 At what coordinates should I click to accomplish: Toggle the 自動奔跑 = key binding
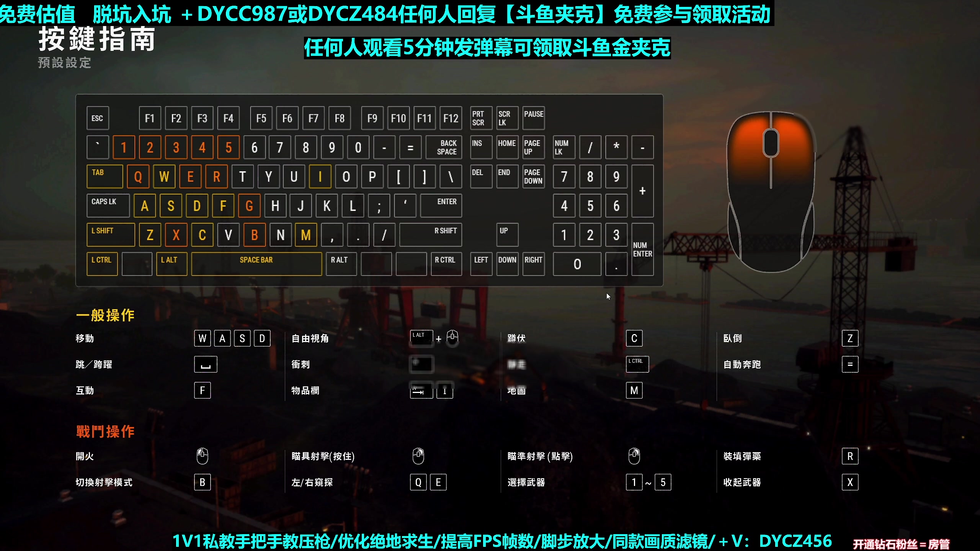click(850, 364)
